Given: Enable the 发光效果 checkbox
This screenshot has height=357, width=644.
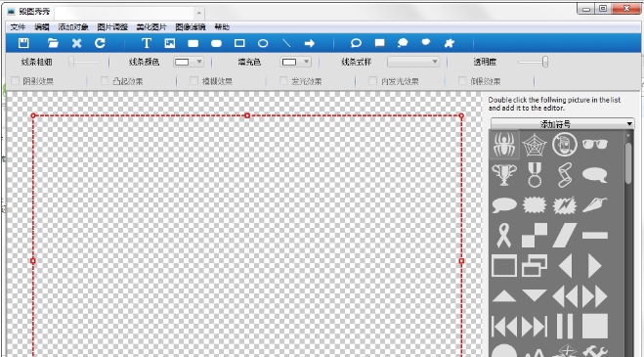Looking at the screenshot, I should (x=283, y=81).
